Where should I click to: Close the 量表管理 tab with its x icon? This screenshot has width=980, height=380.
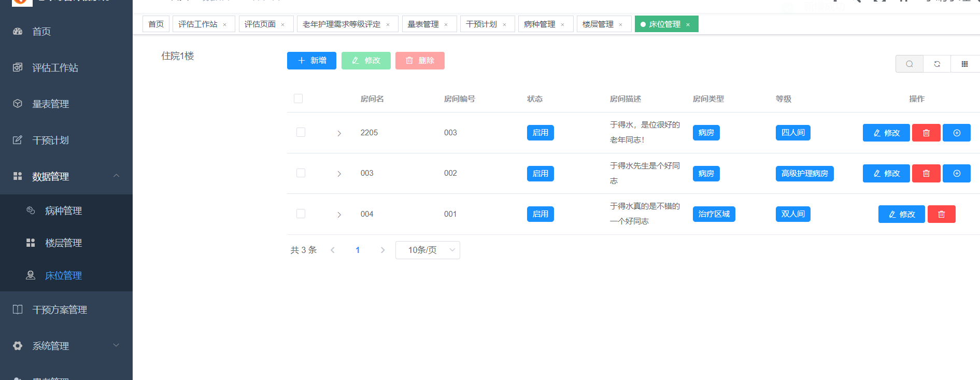point(446,24)
